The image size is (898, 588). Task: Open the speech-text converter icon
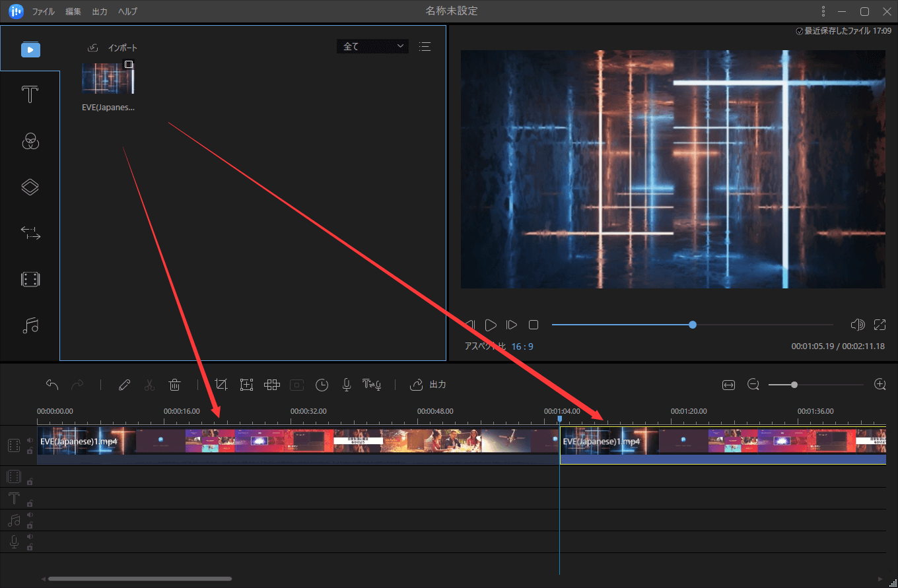pos(372,385)
